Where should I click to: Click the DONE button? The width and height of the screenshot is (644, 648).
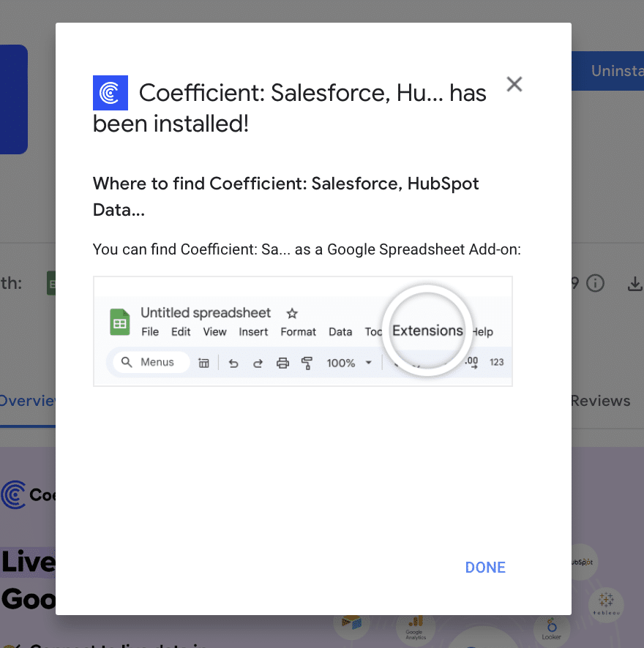click(485, 568)
